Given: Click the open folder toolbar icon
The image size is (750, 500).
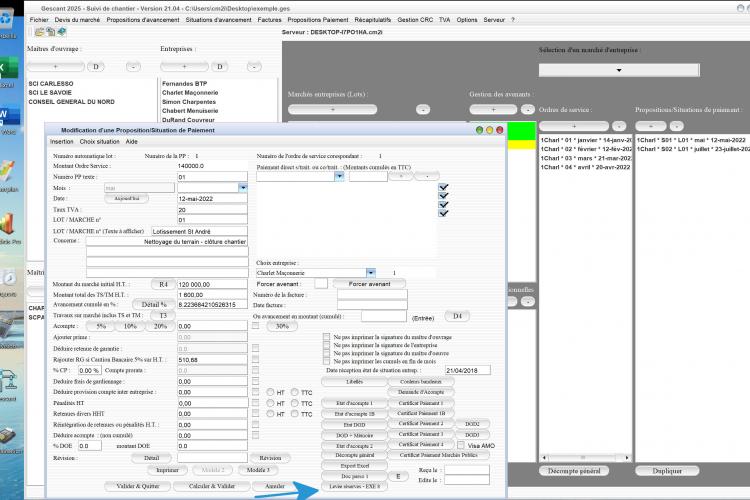Looking at the screenshot, I should coord(39,32).
